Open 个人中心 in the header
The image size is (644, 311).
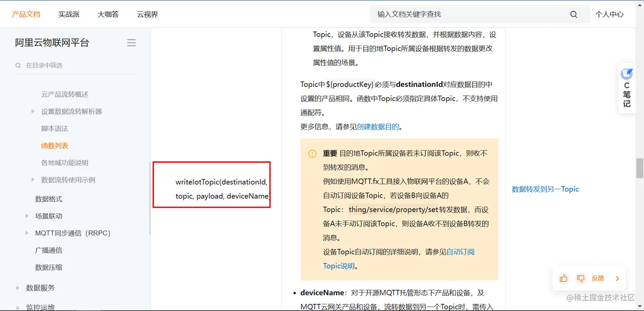coord(609,14)
